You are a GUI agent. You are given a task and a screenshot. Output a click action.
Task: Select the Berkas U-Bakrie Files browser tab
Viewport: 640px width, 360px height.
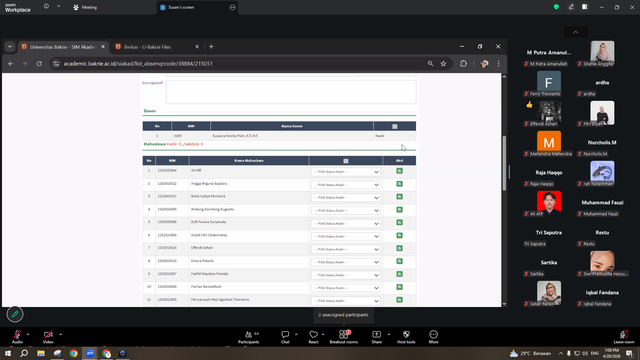click(x=157, y=47)
